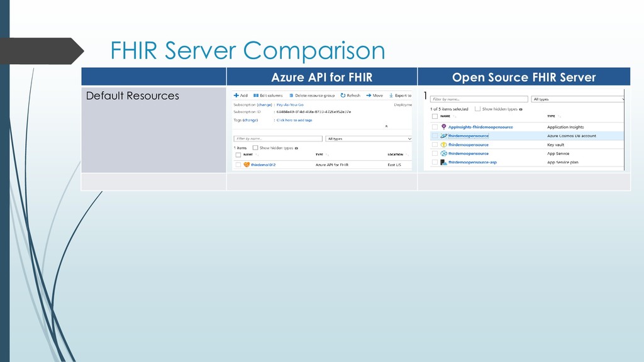Check the Azure Cosmos DB account row checkbox
This screenshot has width=644, height=362.
(x=435, y=136)
